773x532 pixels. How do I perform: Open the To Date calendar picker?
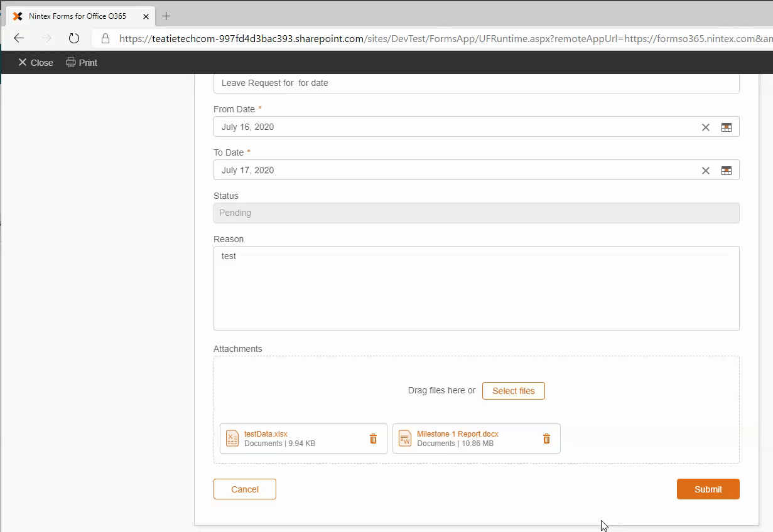(x=727, y=171)
